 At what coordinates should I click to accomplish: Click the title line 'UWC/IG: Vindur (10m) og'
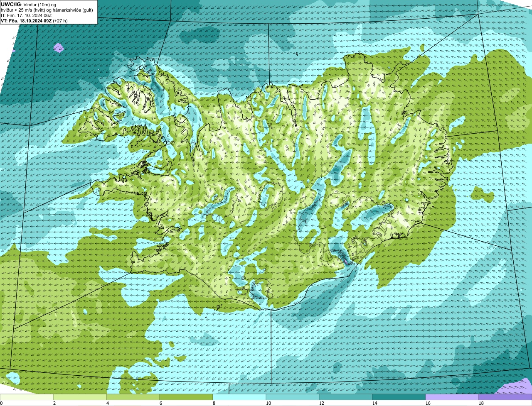(29, 4)
